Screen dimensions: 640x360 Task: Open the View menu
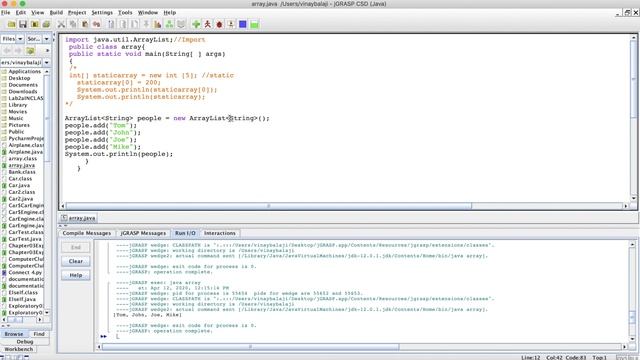[x=38, y=13]
